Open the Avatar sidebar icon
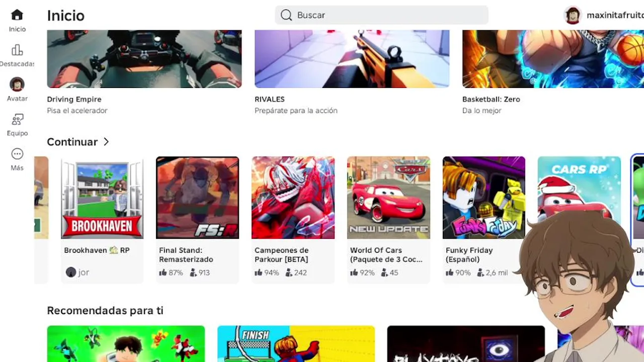Viewport: 644px width, 362px height. [x=17, y=84]
